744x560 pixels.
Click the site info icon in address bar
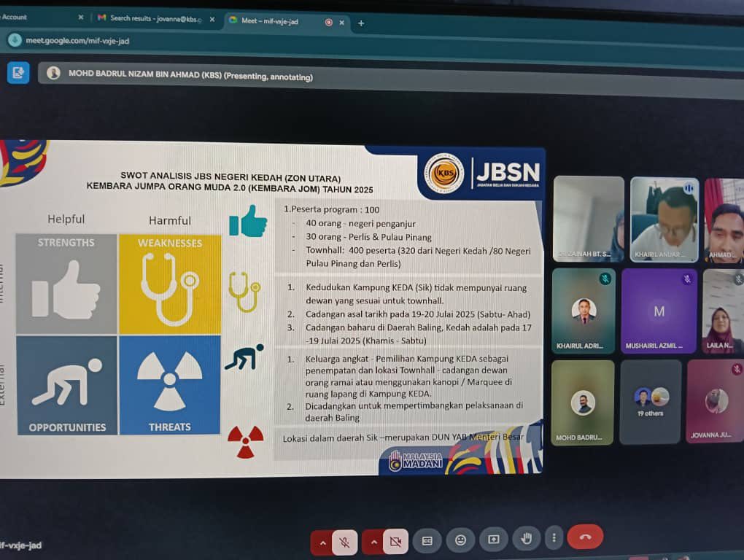click(15, 40)
